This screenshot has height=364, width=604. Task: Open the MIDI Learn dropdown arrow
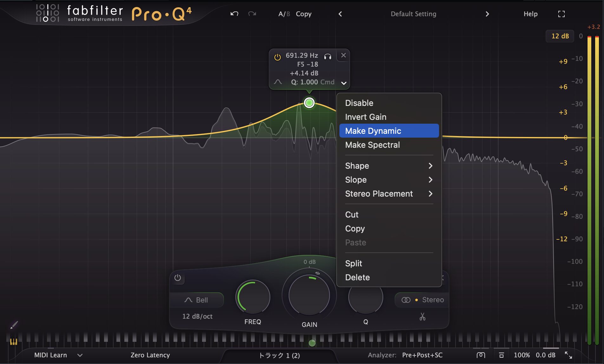point(80,355)
